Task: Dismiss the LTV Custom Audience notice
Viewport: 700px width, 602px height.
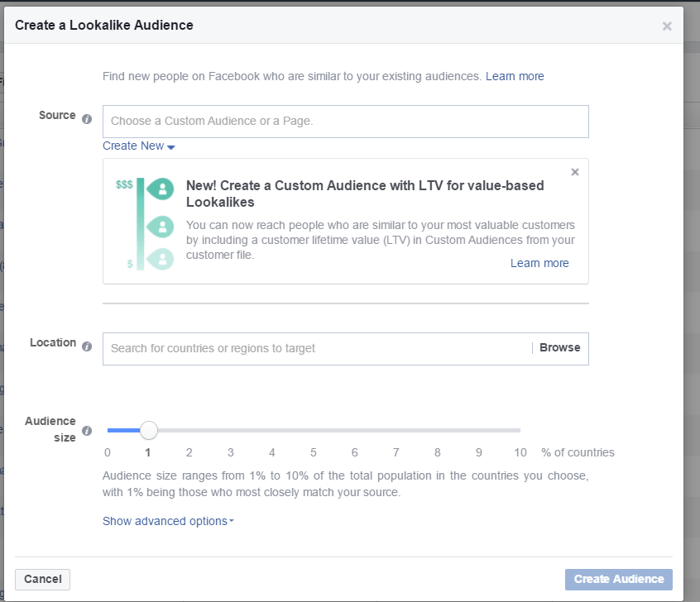Action: 575,172
